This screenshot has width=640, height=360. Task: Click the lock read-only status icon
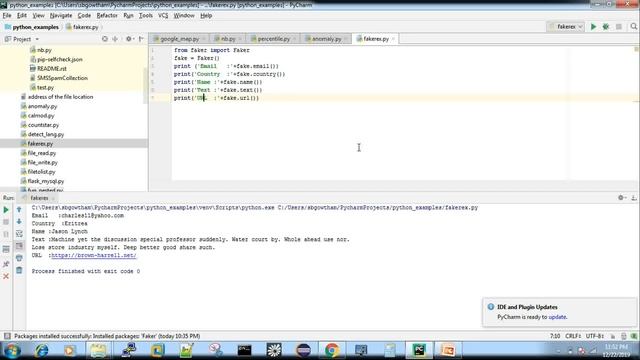[x=613, y=336]
